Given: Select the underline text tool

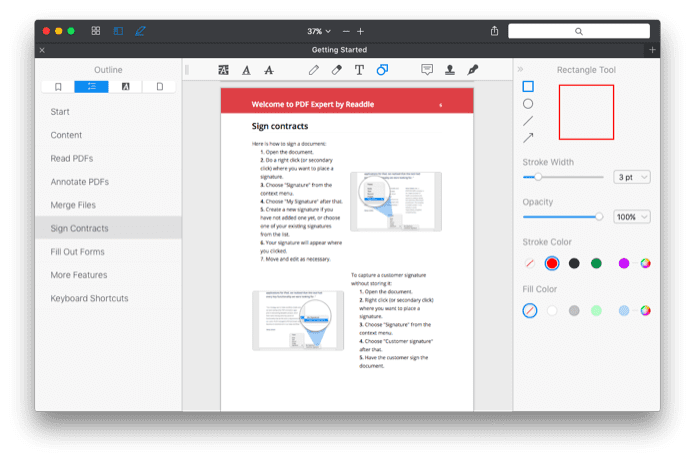Looking at the screenshot, I should [246, 70].
